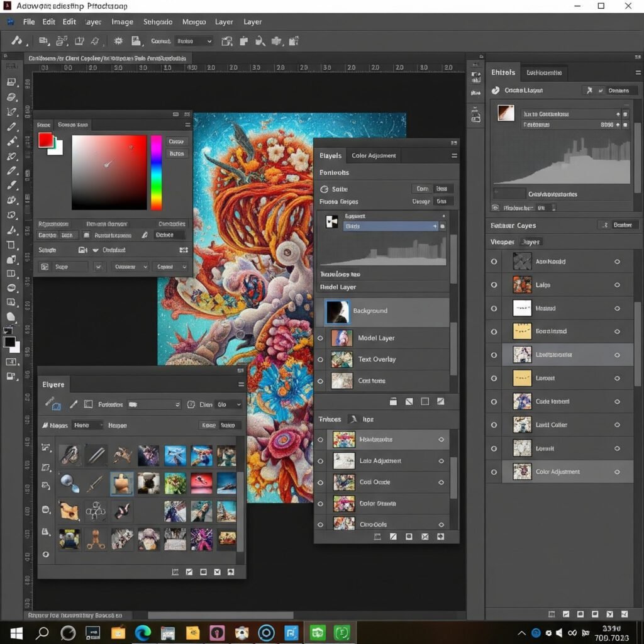644x644 pixels.
Task: Click the black foreground color swatch in left toolbar
Action: pos(9,342)
